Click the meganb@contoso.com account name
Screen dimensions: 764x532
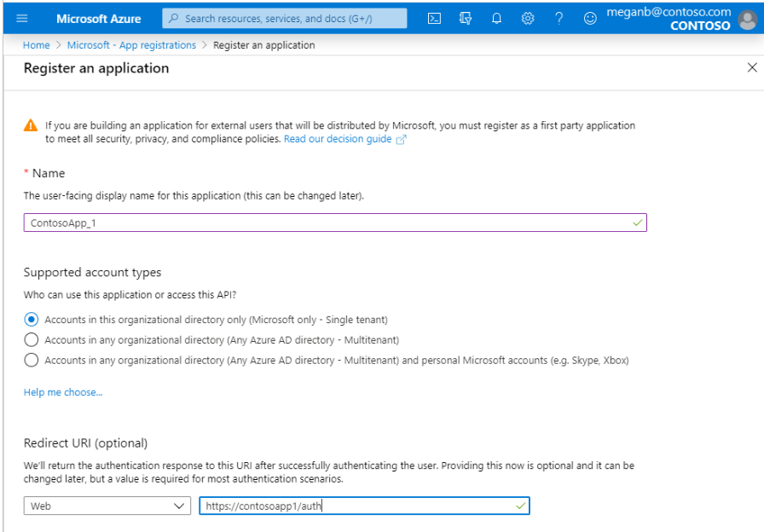point(668,12)
